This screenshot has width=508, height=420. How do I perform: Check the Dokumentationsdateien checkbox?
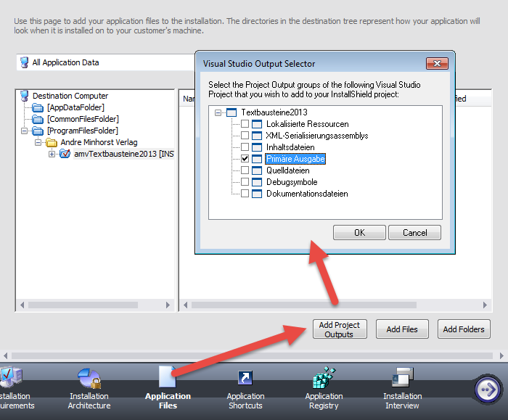[245, 194]
